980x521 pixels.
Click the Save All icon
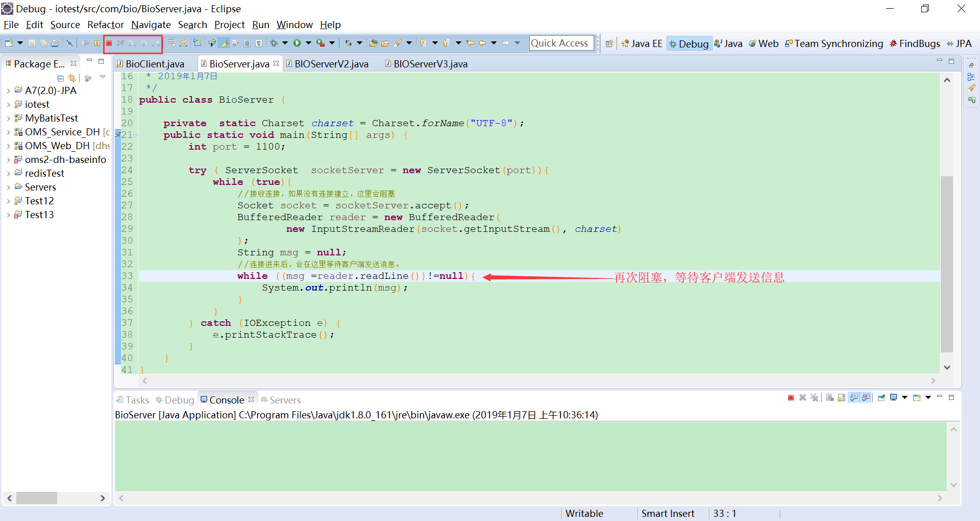pyautogui.click(x=43, y=43)
